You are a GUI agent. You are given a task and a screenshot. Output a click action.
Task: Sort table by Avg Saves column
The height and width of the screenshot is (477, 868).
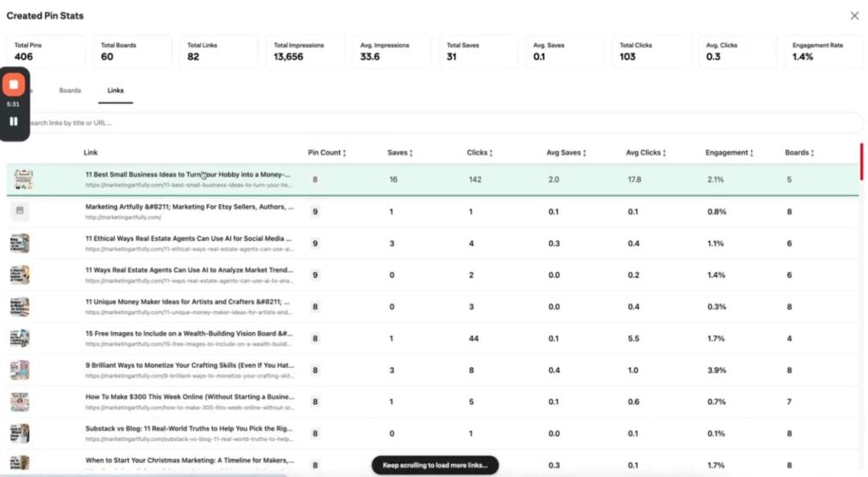point(565,153)
